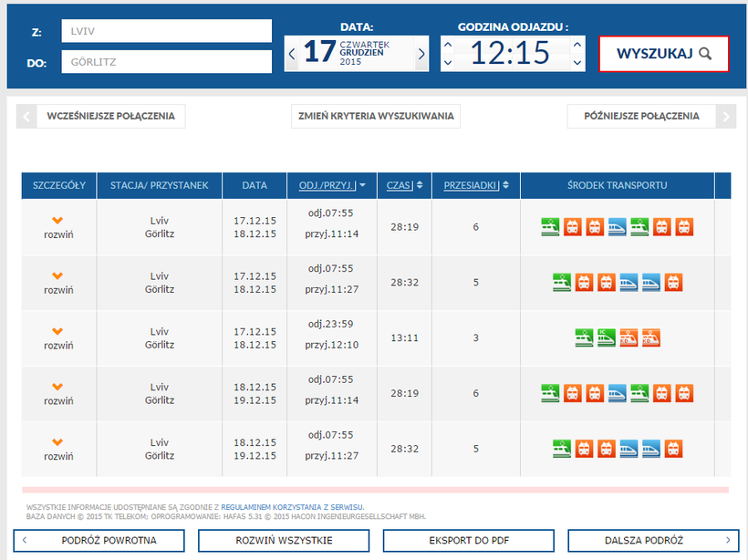Decrease departure minutes with down arrow
748x560 pixels.
point(576,63)
